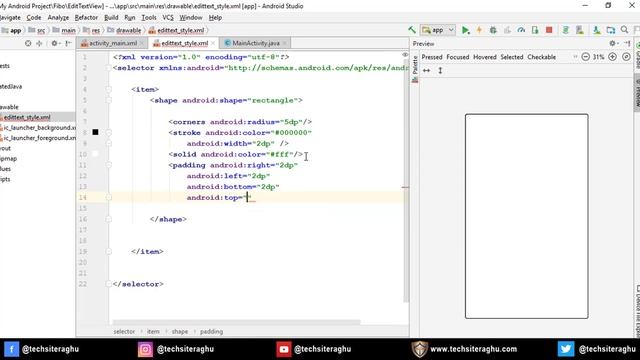Screen dimensions: 640x360
Task: Click the src breadcrumb in navigation bar
Action: point(37,30)
